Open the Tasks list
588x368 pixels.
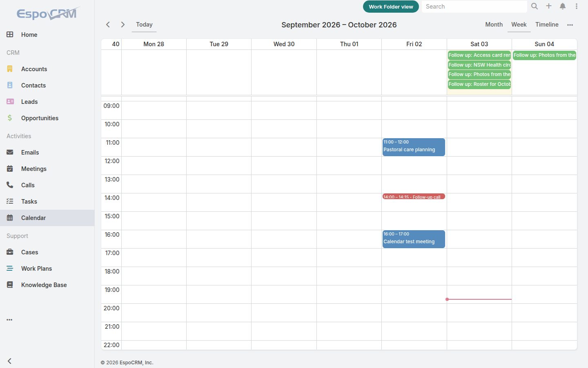click(47, 202)
